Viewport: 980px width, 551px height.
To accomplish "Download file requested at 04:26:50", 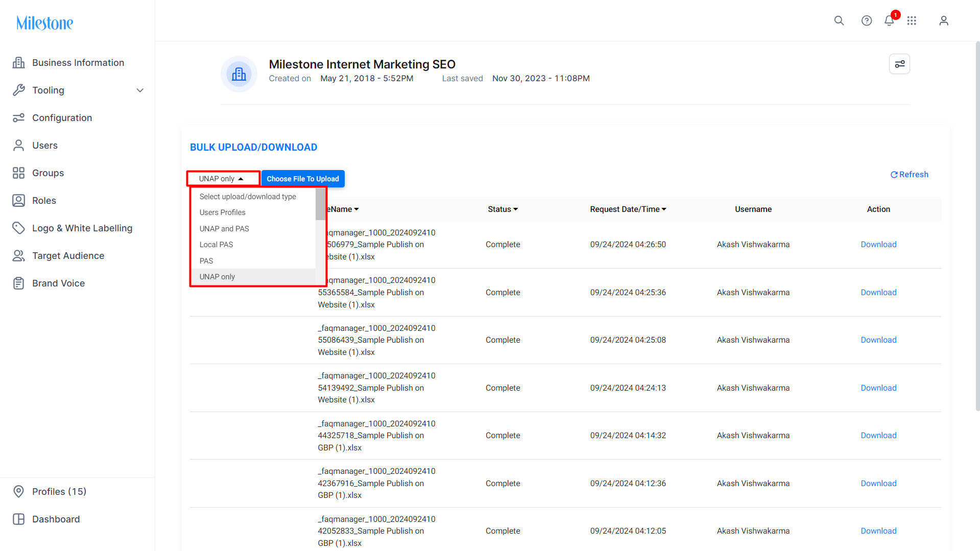I will (878, 245).
